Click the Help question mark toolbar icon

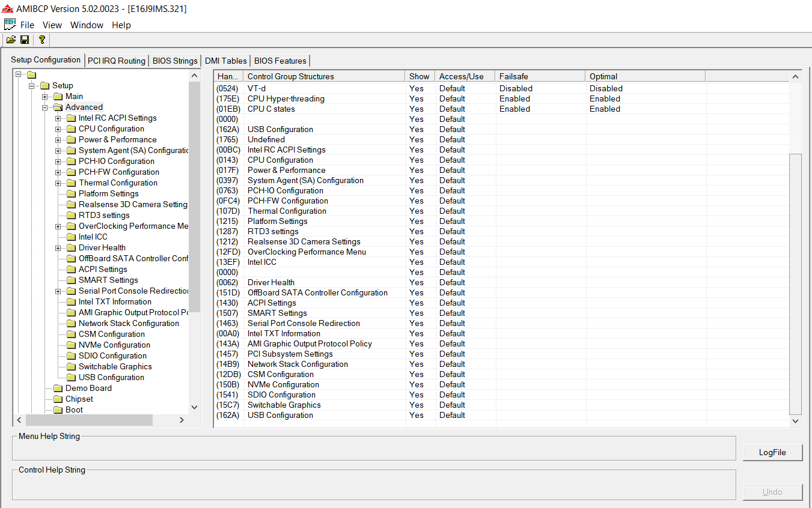click(x=41, y=40)
